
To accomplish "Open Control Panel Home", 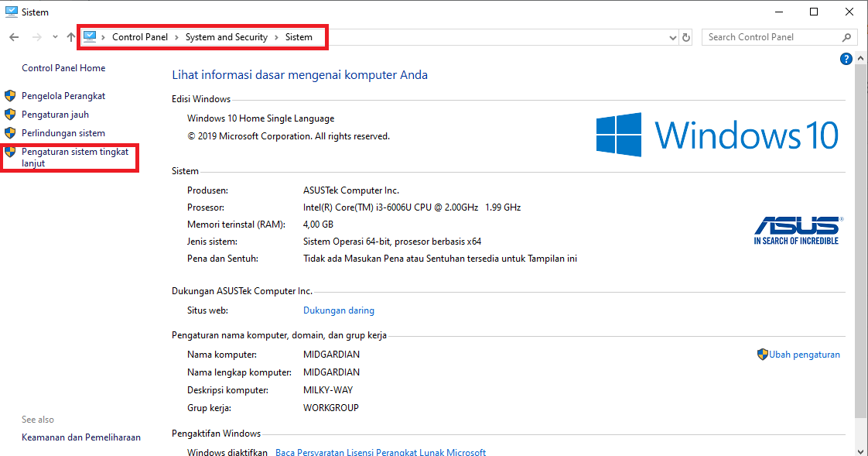I will (63, 68).
